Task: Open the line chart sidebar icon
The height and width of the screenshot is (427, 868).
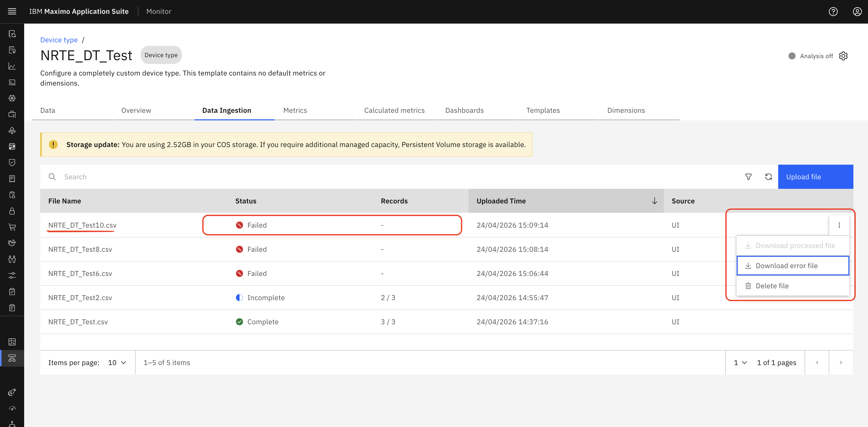Action: click(x=12, y=66)
